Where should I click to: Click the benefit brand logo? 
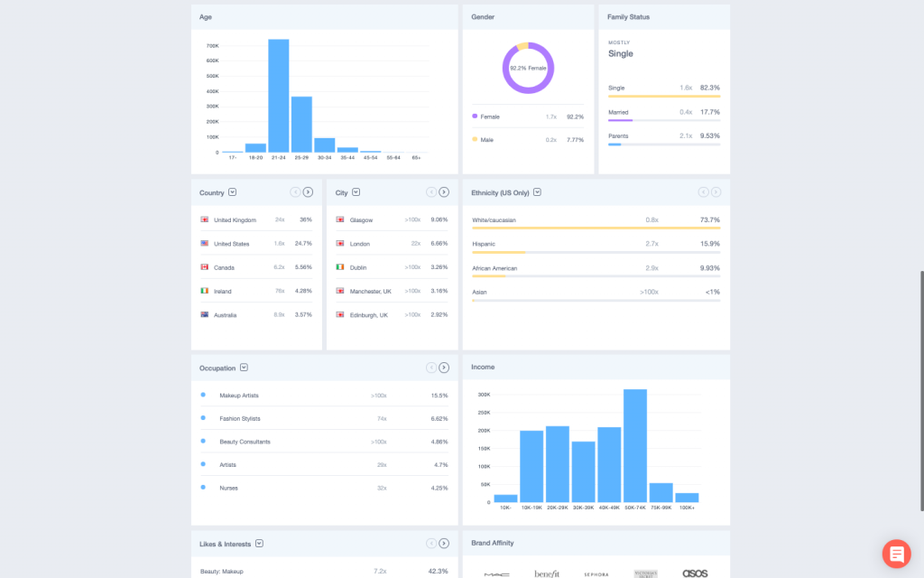pos(547,573)
